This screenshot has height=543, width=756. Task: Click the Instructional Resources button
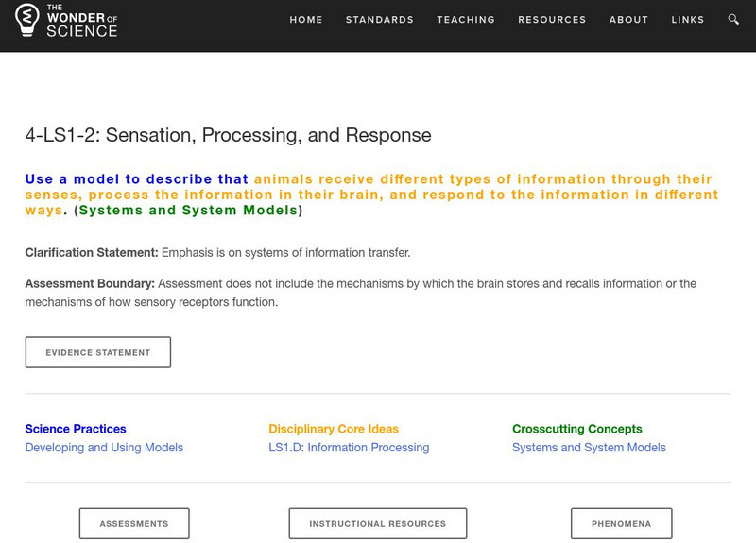coord(378,523)
